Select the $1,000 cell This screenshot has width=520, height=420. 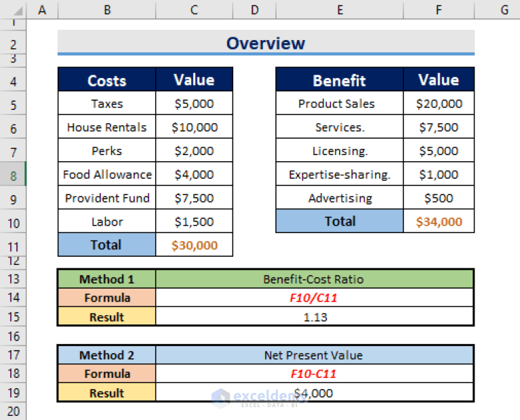(x=439, y=173)
